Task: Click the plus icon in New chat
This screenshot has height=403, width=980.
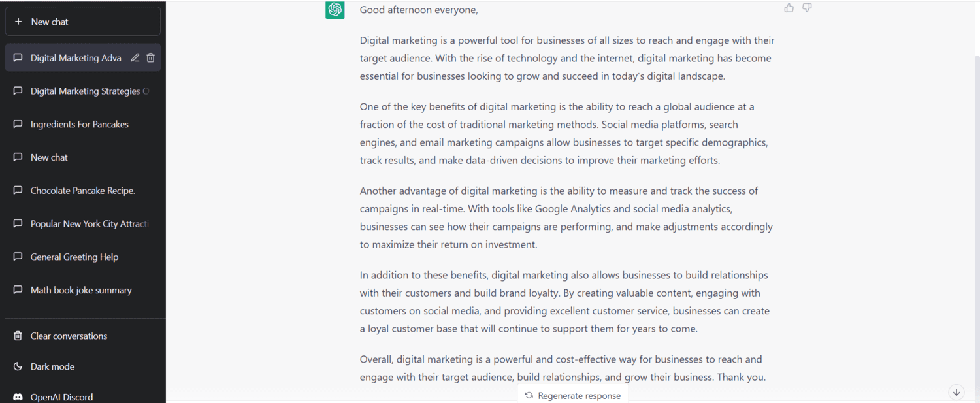Action: [x=18, y=22]
